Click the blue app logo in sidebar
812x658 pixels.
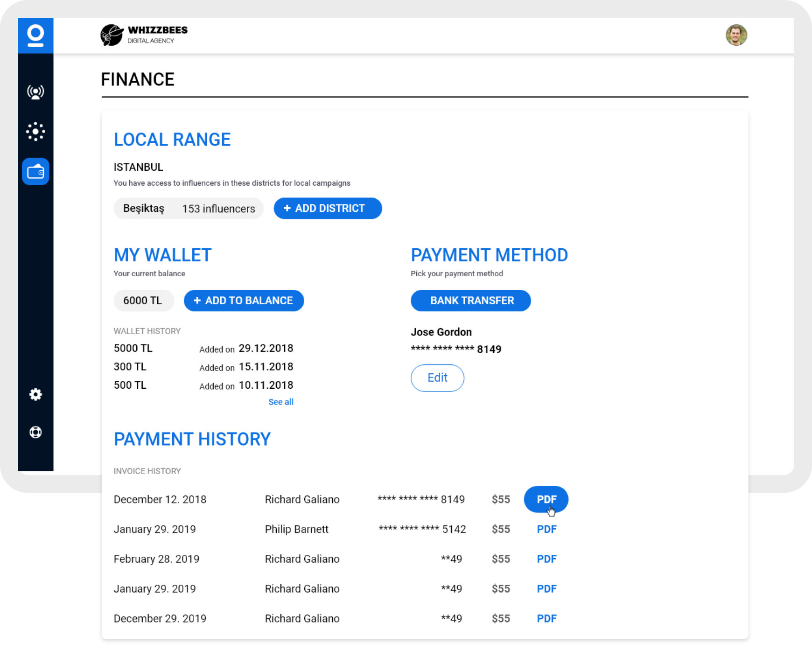(35, 35)
